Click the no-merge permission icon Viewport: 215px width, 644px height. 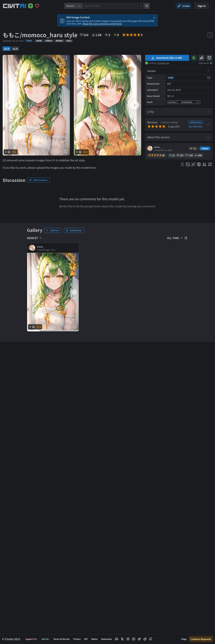pyautogui.click(x=210, y=164)
